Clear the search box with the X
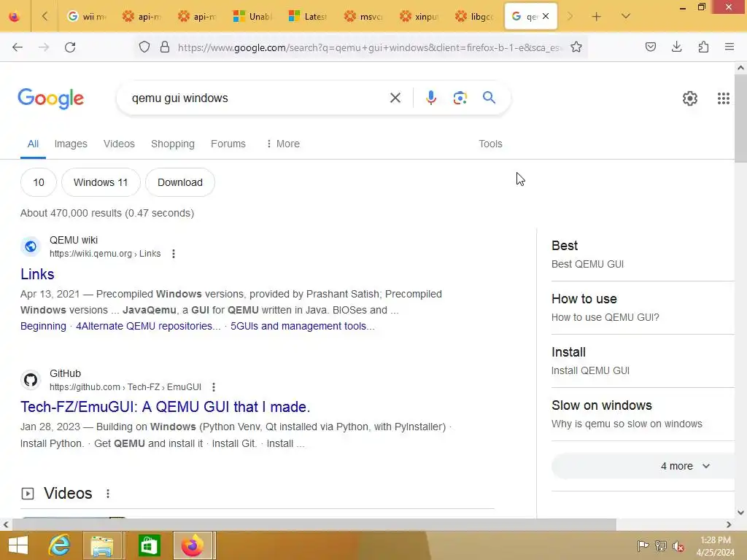The image size is (747, 560). [x=395, y=98]
